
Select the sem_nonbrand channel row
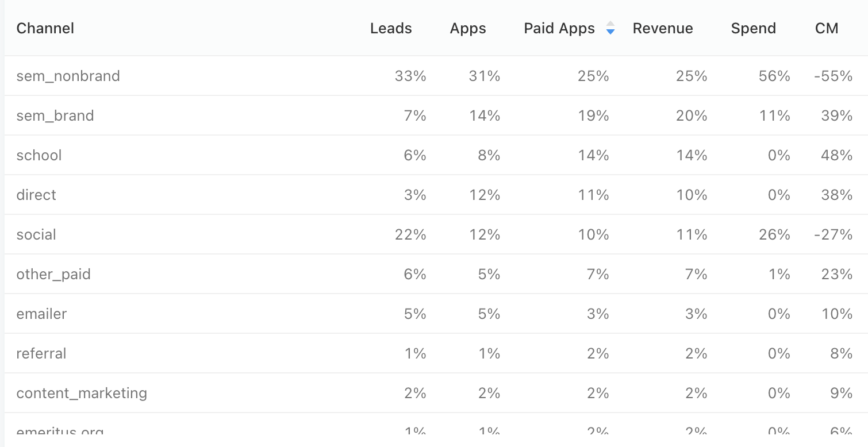click(x=436, y=76)
